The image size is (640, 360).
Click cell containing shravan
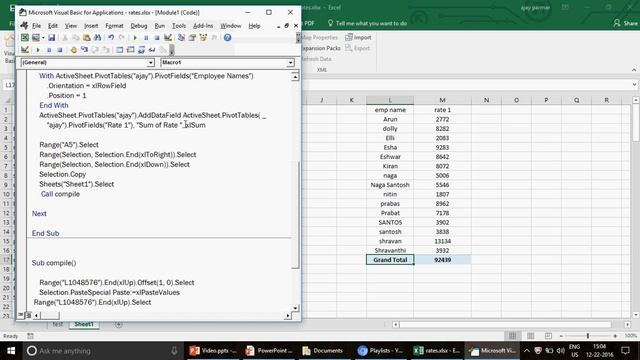coord(390,241)
